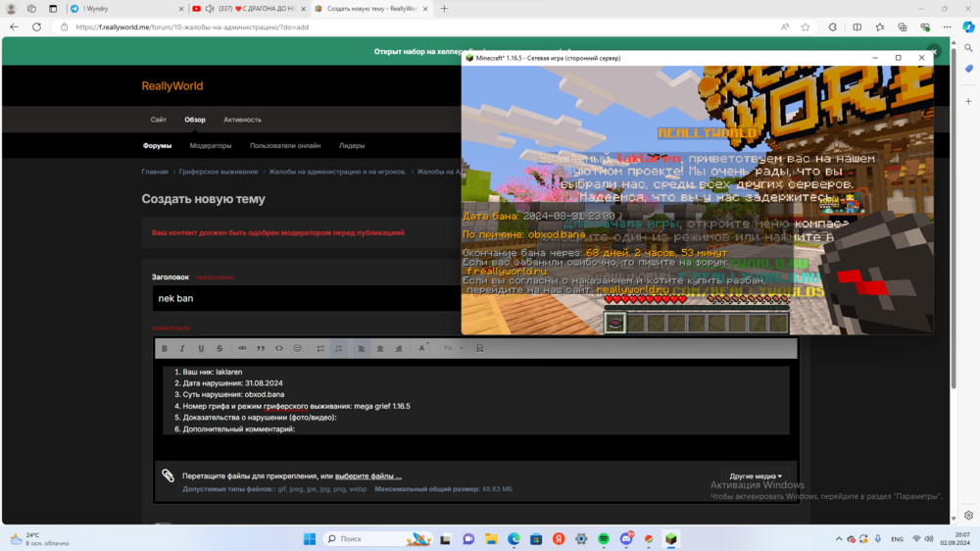The image size is (980, 551).
Task: Open the browser 'Settings and more' menu
Action: [x=948, y=26]
